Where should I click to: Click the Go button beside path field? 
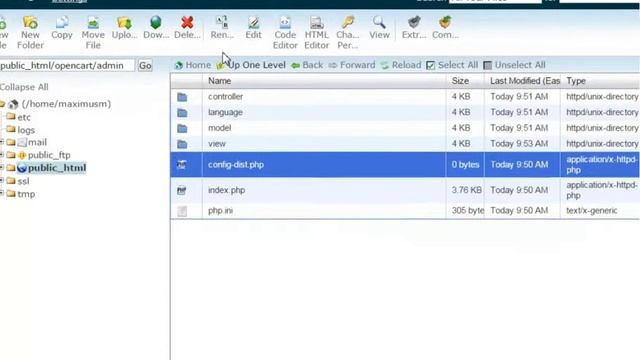tap(145, 65)
